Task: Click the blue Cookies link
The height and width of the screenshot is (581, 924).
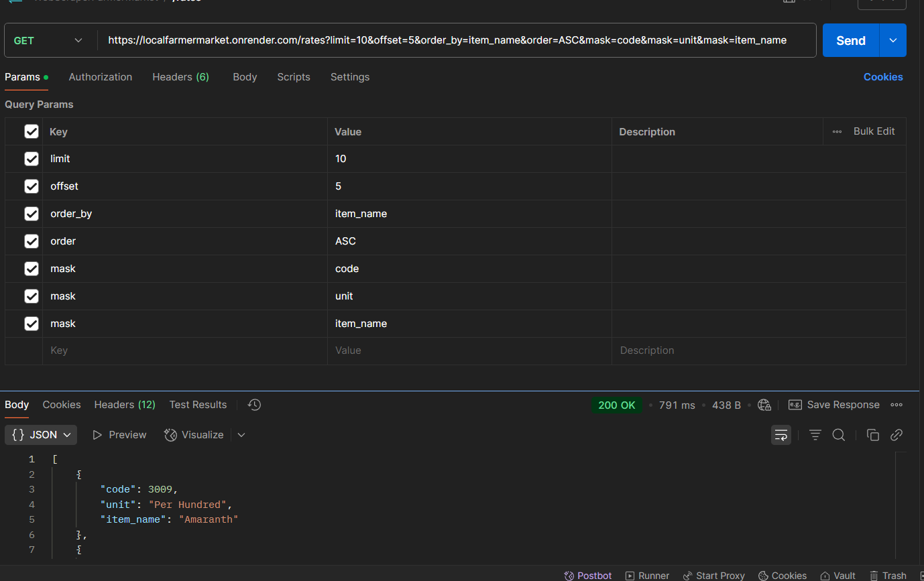Action: (x=883, y=77)
